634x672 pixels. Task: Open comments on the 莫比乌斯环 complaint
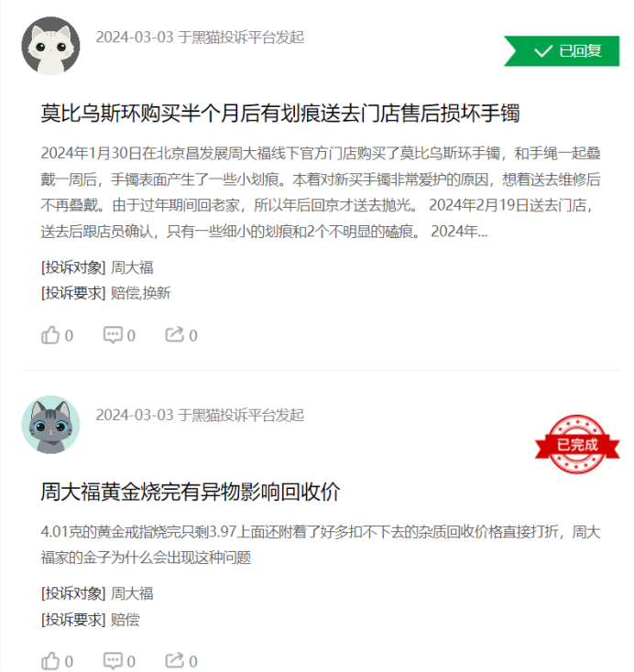point(119,335)
